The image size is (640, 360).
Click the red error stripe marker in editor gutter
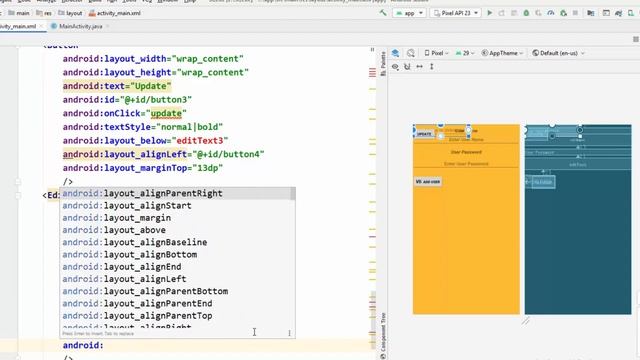[372, 73]
